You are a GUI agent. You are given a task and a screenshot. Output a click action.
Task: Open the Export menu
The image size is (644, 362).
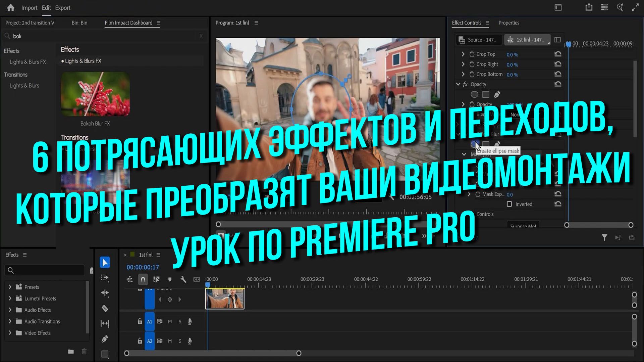tap(62, 8)
